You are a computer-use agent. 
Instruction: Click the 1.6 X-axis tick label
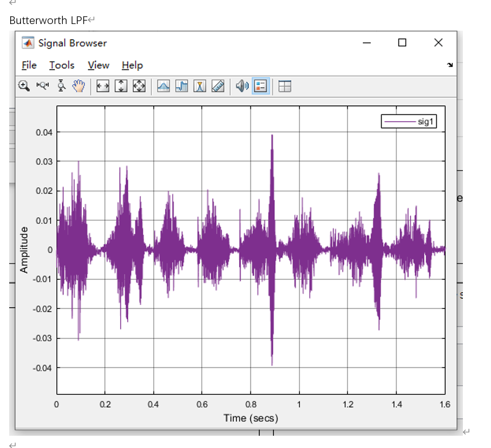tap(445, 405)
